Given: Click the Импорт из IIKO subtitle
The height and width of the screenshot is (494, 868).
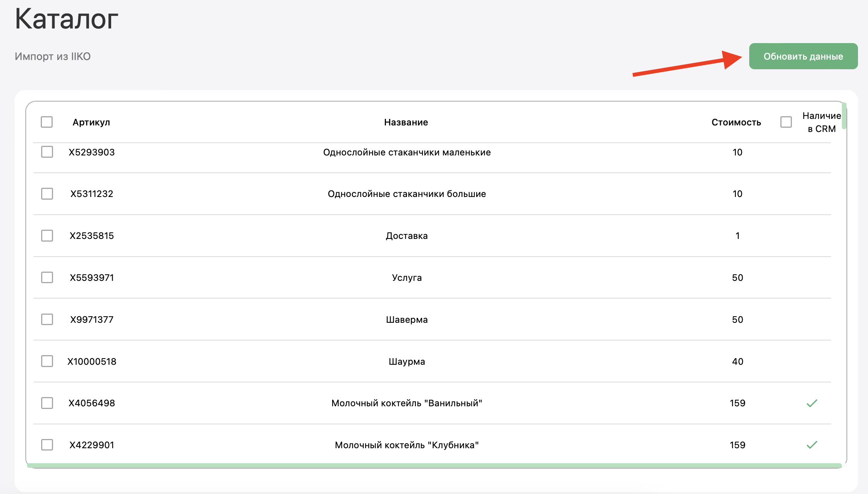Looking at the screenshot, I should tap(53, 57).
